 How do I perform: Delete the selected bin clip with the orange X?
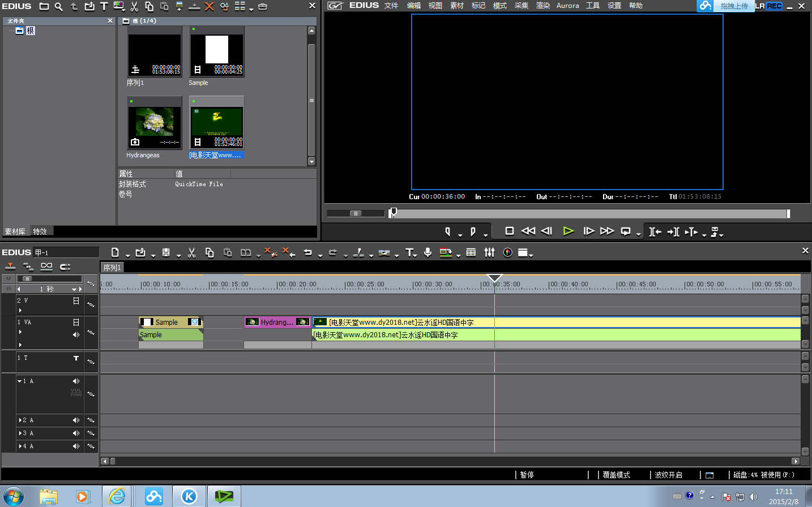(209, 7)
